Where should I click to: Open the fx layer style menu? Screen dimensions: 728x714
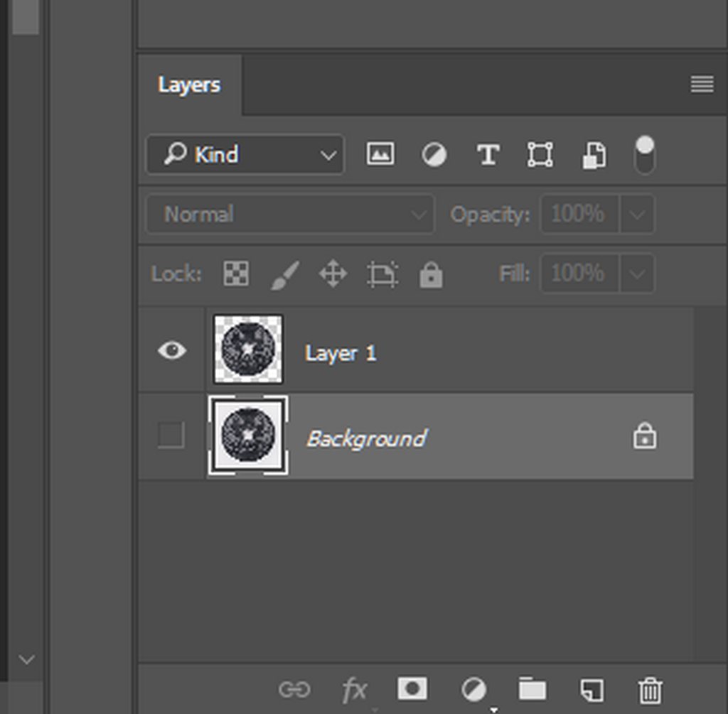point(354,689)
